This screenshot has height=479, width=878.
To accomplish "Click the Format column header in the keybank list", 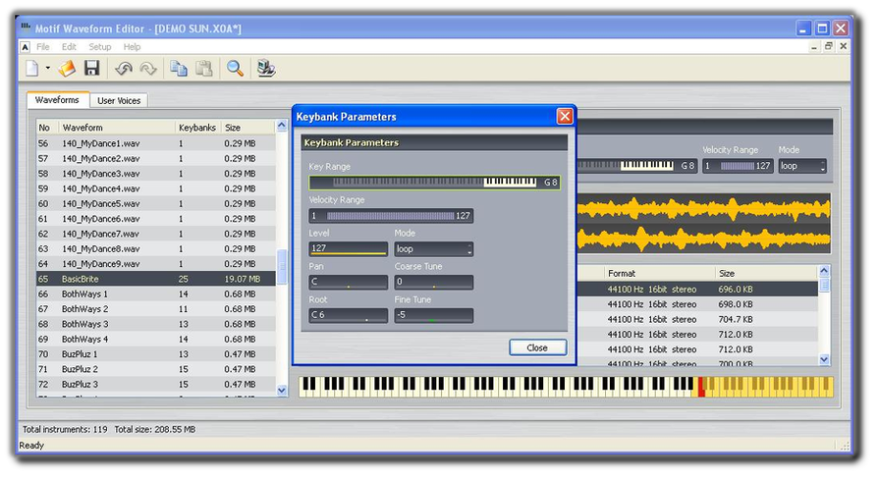I will (660, 273).
